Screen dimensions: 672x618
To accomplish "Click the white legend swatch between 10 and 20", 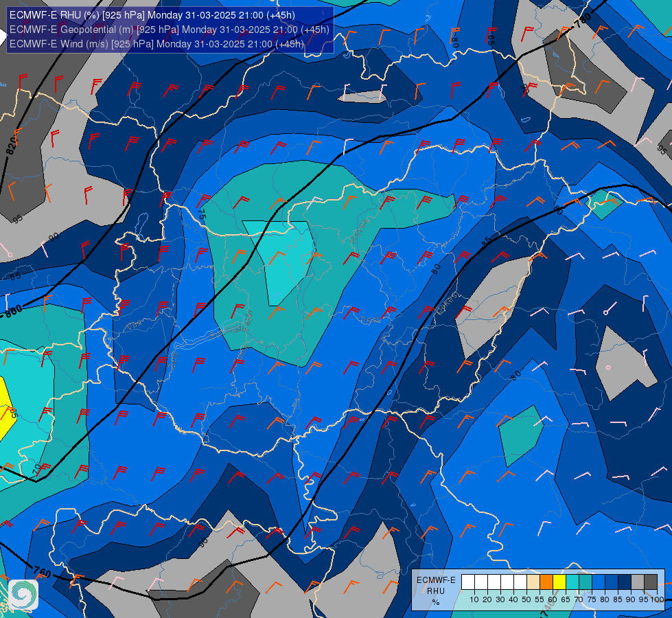I will [x=481, y=582].
